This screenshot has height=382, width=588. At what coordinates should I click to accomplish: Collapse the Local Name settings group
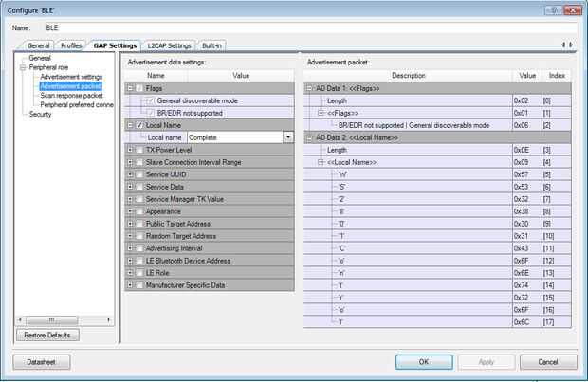(130, 125)
